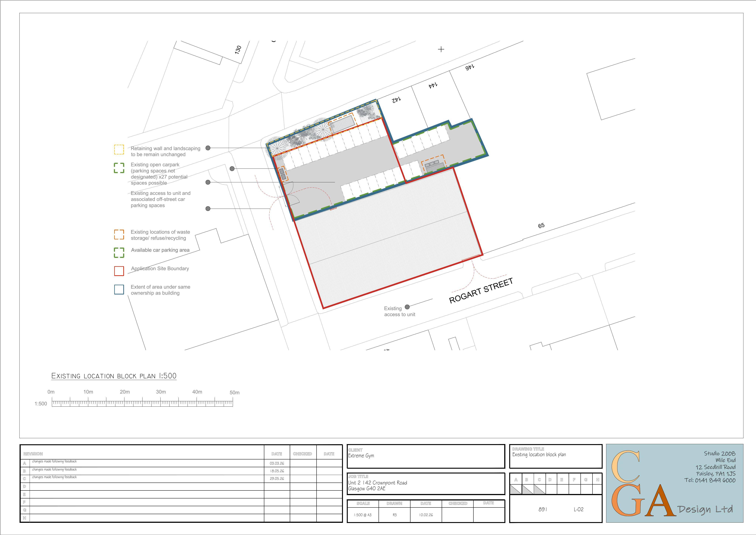Click the orange dashed waste storage legend symbol
The height and width of the screenshot is (535, 756).
click(119, 235)
